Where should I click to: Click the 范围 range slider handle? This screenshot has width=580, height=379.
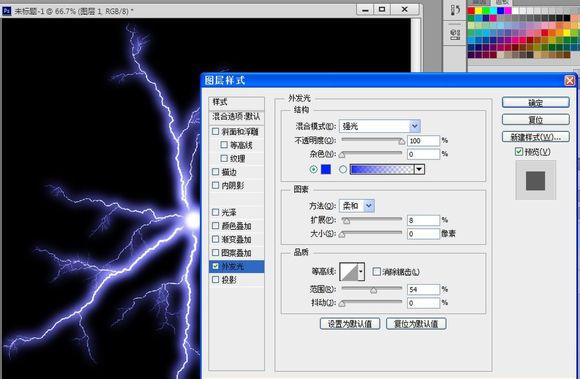pos(374,290)
